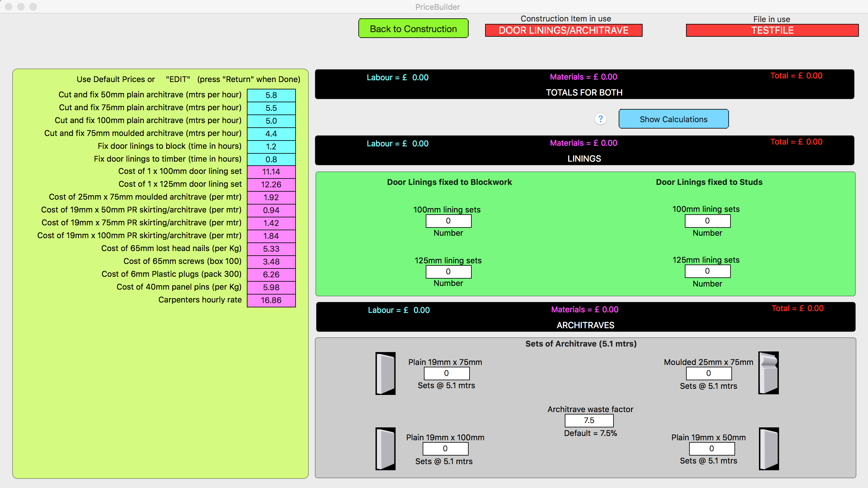Click Studs 100mm lining sets number field

pyautogui.click(x=708, y=221)
